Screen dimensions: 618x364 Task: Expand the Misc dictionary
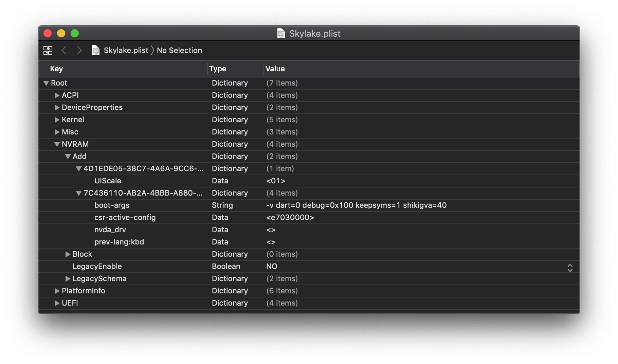[57, 132]
